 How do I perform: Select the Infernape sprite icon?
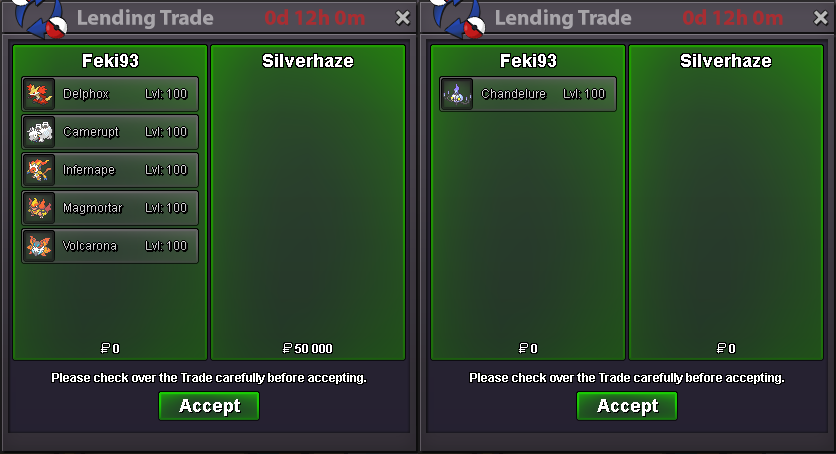point(39,170)
